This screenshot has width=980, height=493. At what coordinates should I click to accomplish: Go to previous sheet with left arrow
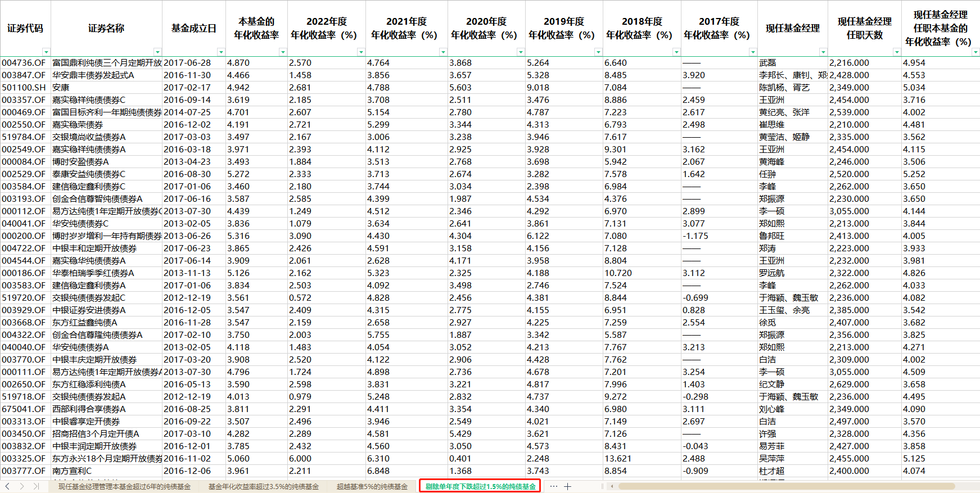coord(7,486)
